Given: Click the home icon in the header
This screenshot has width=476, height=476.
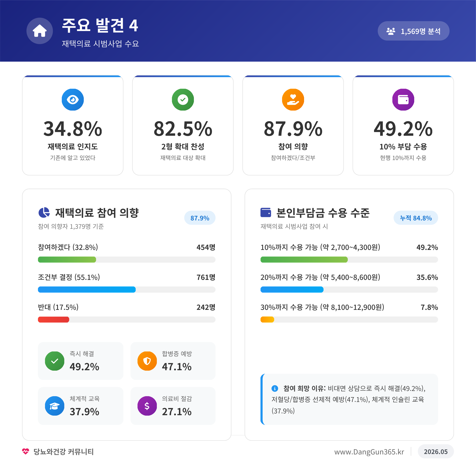Looking at the screenshot, I should tap(40, 31).
